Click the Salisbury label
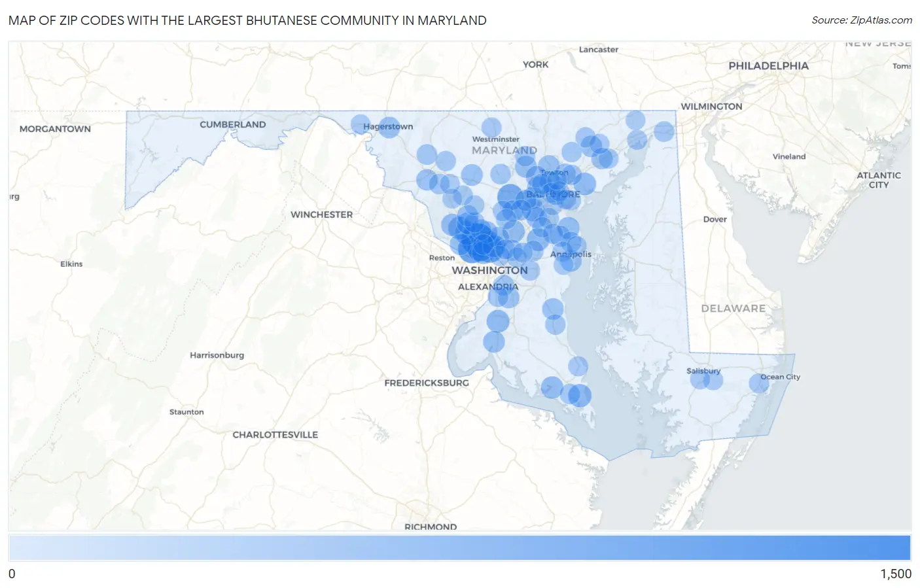Viewport: 920px width, 588px height. click(703, 371)
